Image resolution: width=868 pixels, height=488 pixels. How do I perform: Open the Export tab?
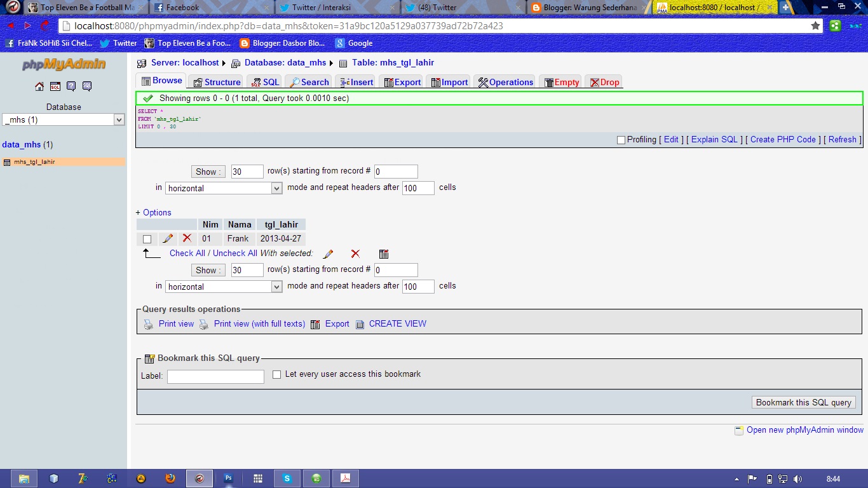pos(402,82)
